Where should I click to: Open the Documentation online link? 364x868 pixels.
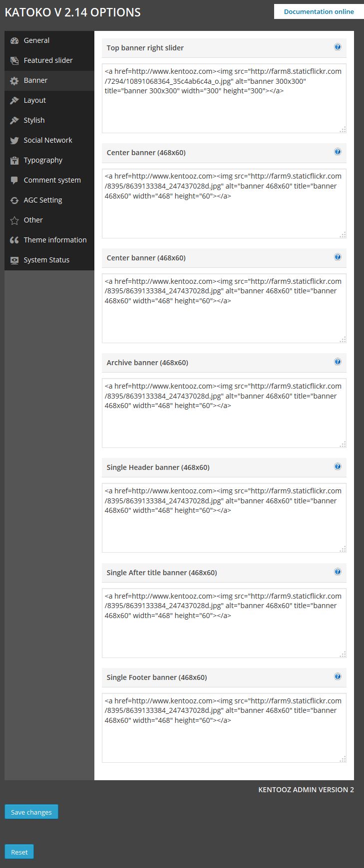[319, 11]
